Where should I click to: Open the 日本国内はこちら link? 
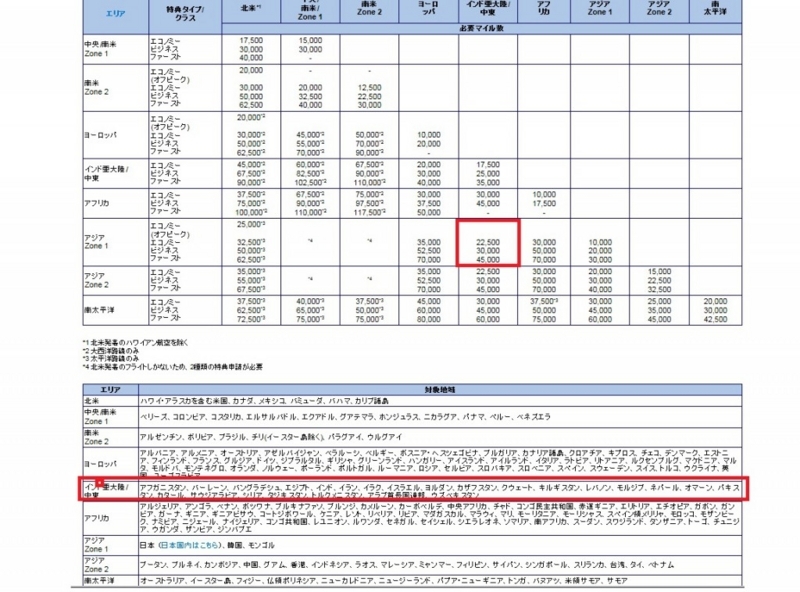coord(189,545)
